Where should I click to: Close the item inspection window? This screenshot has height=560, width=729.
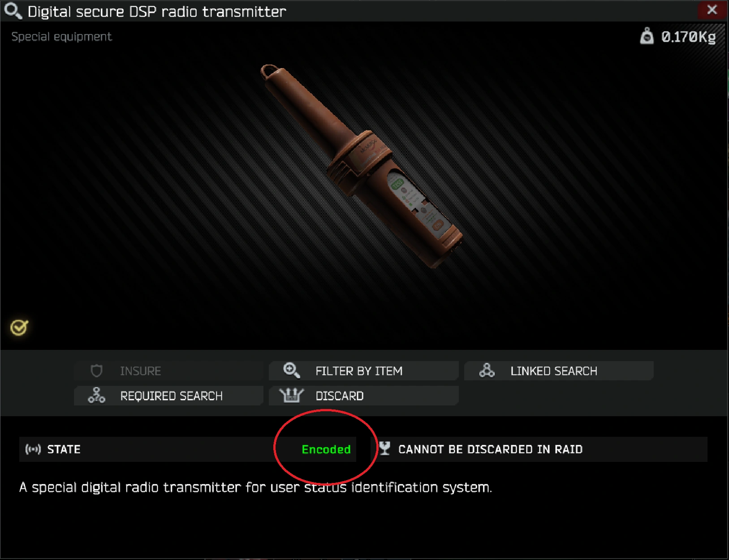click(712, 10)
